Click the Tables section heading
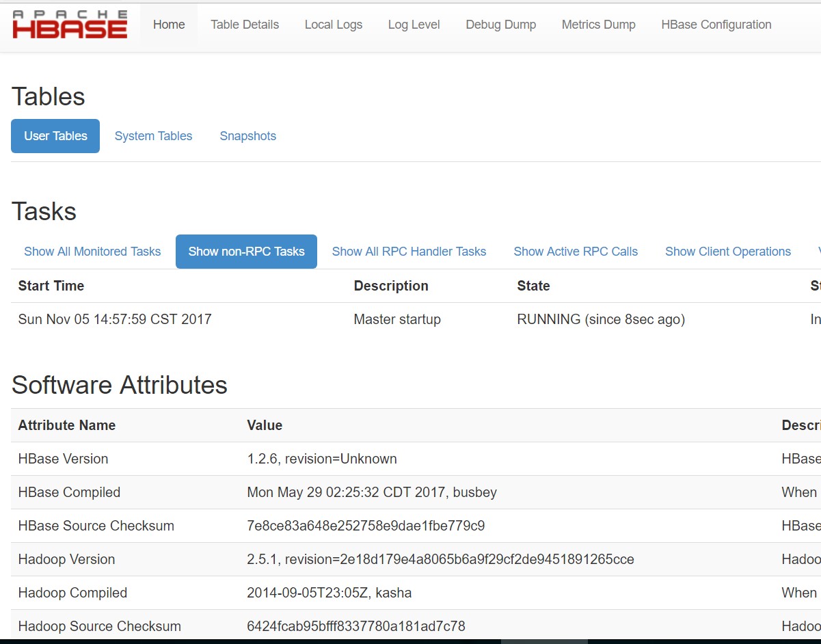Viewport: 821px width, 644px height. 49,96
